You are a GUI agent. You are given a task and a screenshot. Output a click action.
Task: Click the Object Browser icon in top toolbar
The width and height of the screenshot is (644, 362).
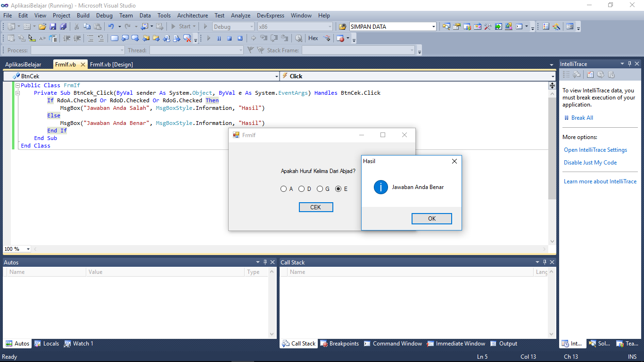pyautogui.click(x=478, y=26)
